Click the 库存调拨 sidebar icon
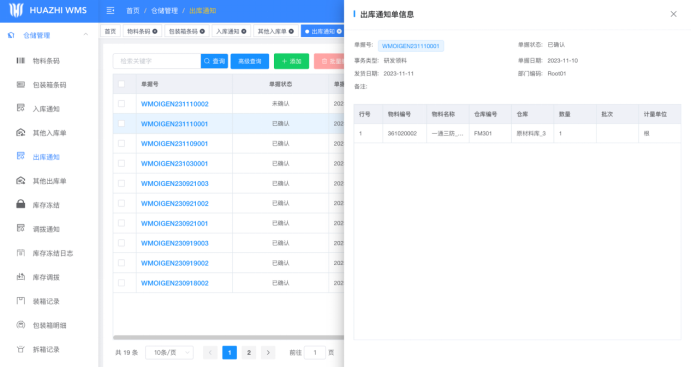691x368 pixels. [21, 277]
